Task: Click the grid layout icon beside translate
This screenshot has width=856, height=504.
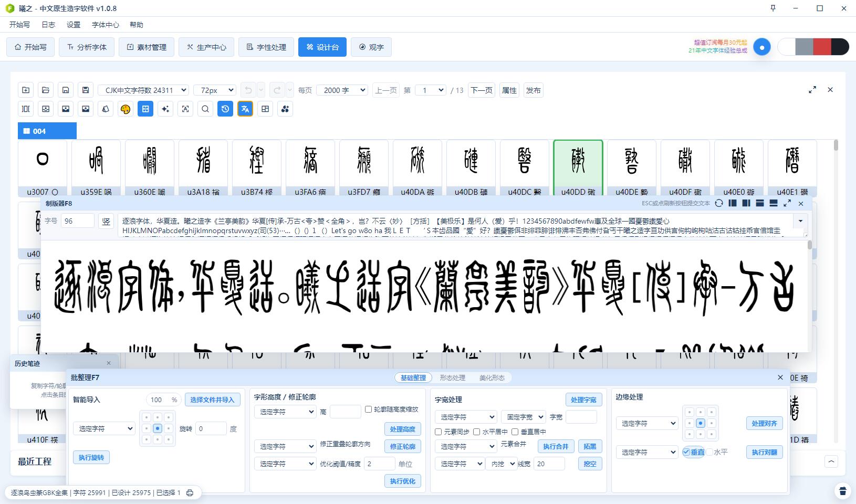Action: coord(265,109)
